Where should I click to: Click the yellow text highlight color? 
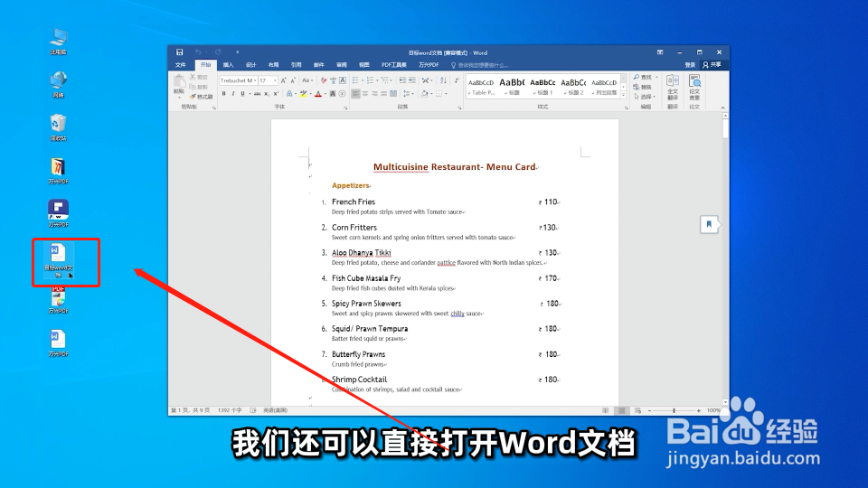point(303,93)
